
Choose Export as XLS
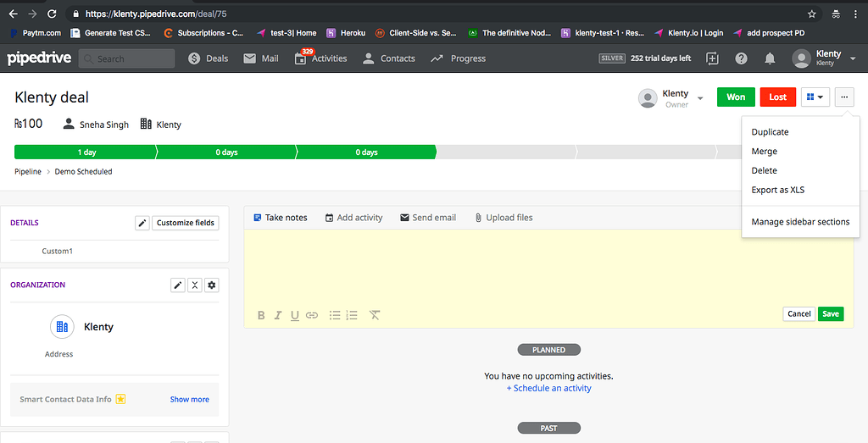778,190
